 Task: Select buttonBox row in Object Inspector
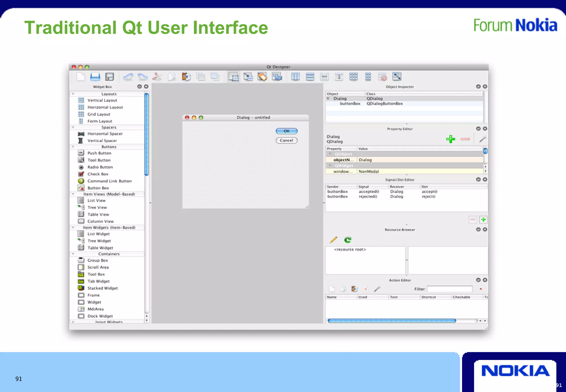click(x=405, y=104)
